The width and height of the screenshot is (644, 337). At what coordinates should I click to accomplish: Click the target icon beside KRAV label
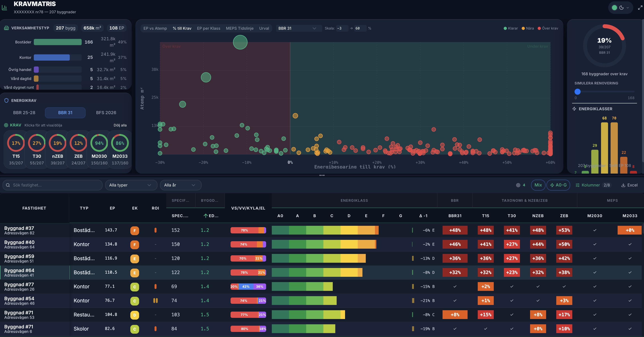pyautogui.click(x=6, y=125)
